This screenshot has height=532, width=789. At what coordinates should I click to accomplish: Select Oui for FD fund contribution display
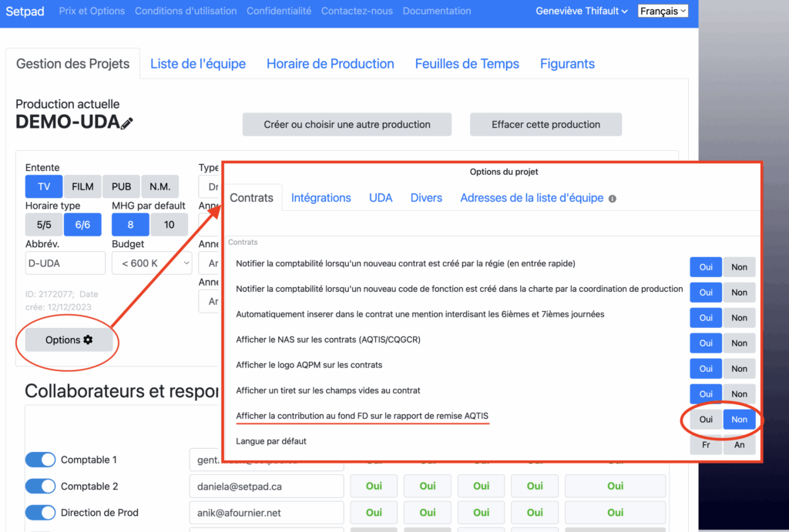pos(706,420)
